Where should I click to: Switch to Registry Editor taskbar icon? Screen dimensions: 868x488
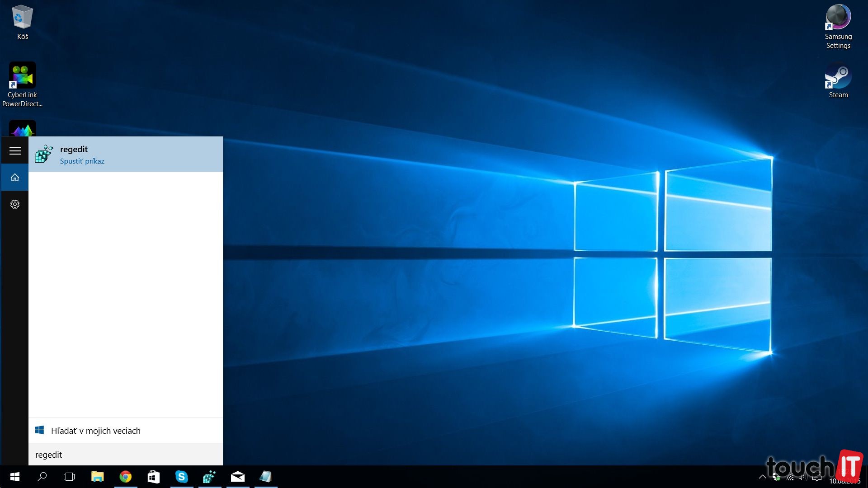click(209, 477)
